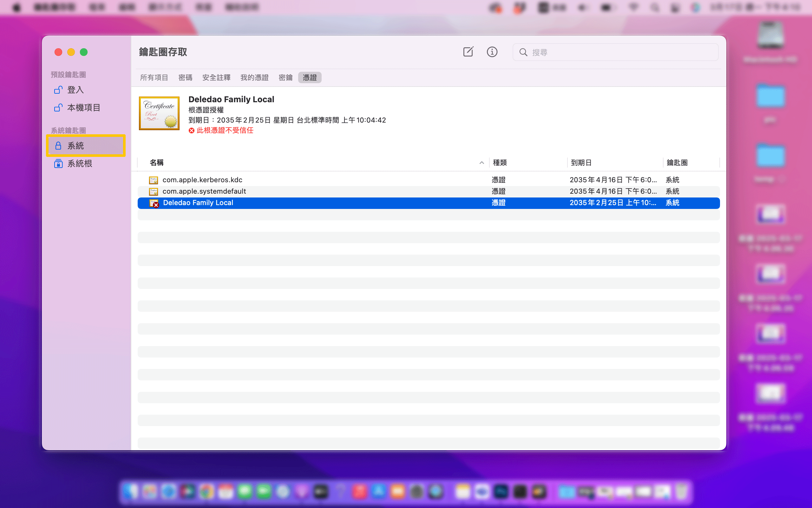Click certificate icon beside com.apple.kerberos.kdc

pyautogui.click(x=153, y=180)
